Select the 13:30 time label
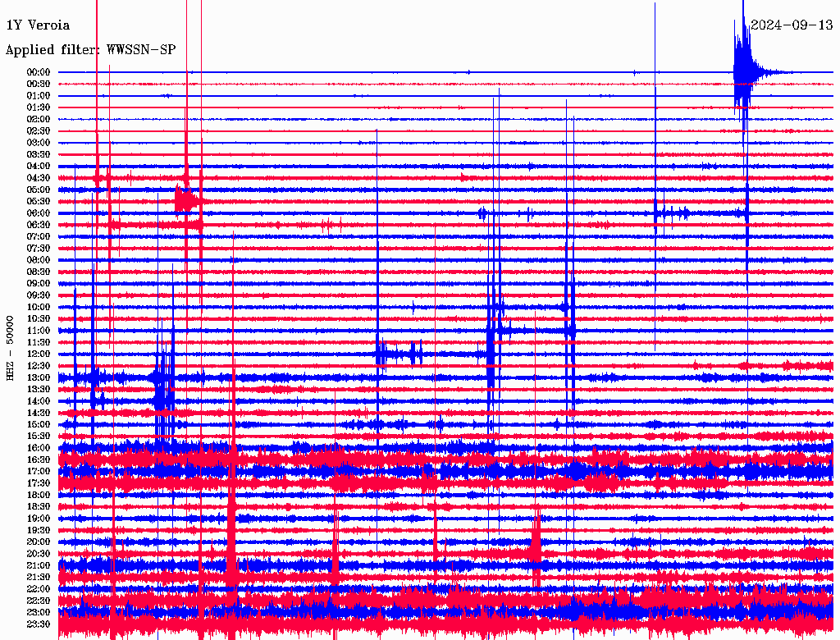 pyautogui.click(x=39, y=389)
